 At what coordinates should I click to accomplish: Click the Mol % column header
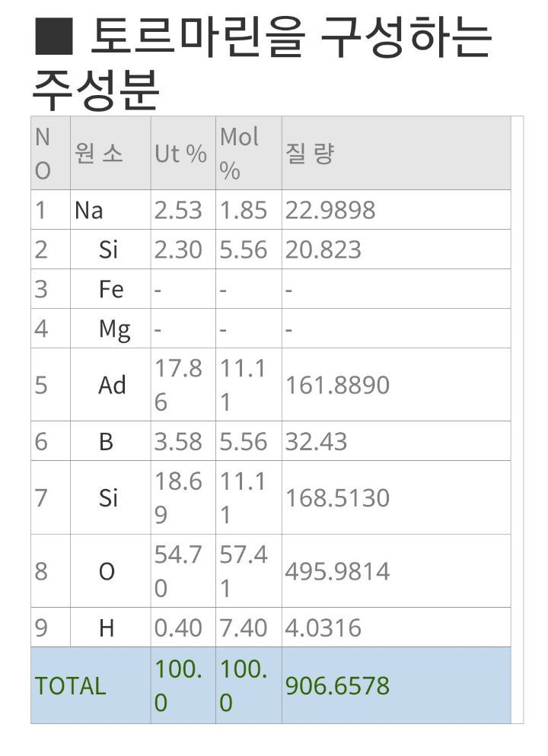tap(240, 154)
